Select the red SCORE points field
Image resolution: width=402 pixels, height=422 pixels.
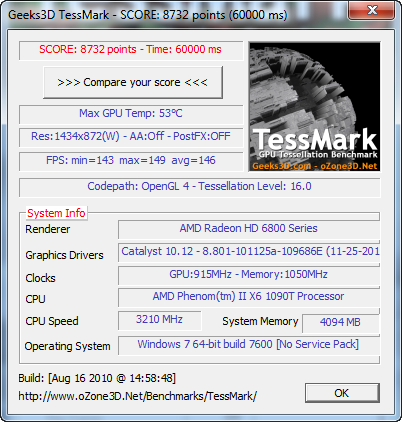[x=131, y=50]
